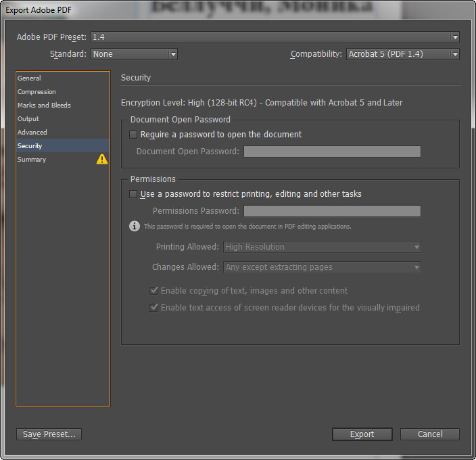Select the Summary category
This screenshot has width=476, height=460.
[62, 159]
